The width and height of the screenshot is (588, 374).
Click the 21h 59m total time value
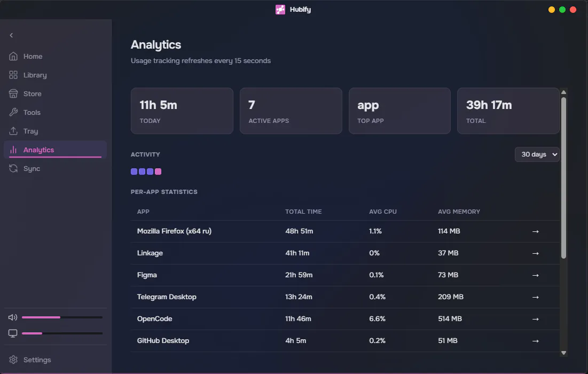(x=299, y=275)
